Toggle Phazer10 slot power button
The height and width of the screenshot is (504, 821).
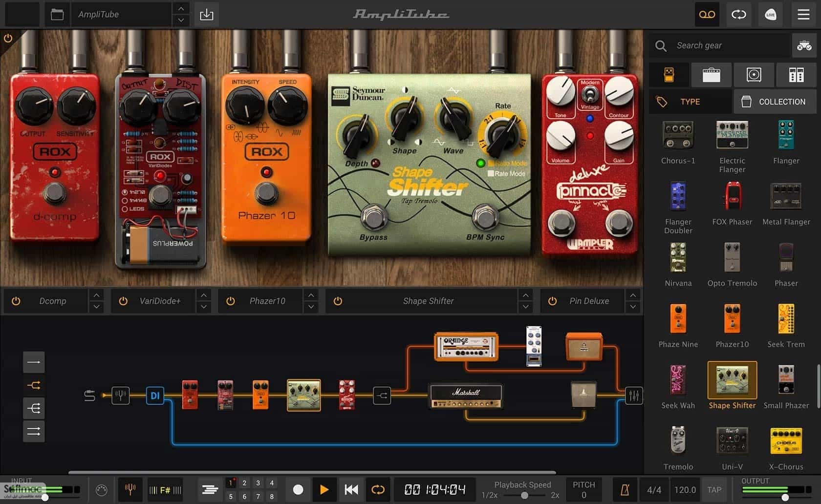tap(231, 301)
